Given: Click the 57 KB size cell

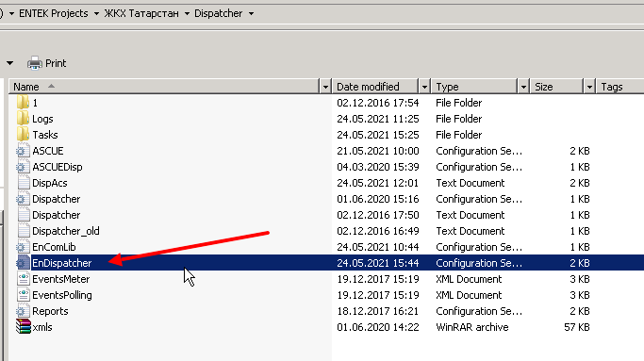Looking at the screenshot, I should [577, 327].
